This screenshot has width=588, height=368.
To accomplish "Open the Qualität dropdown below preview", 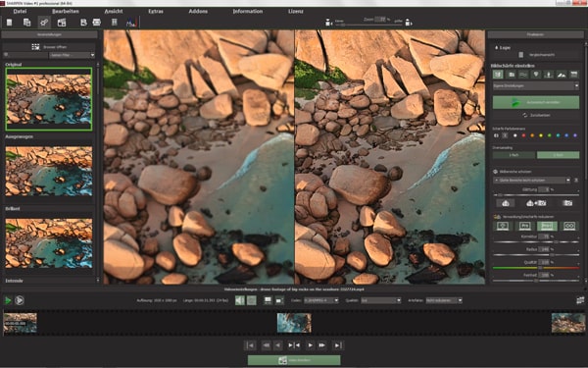I will [x=381, y=300].
